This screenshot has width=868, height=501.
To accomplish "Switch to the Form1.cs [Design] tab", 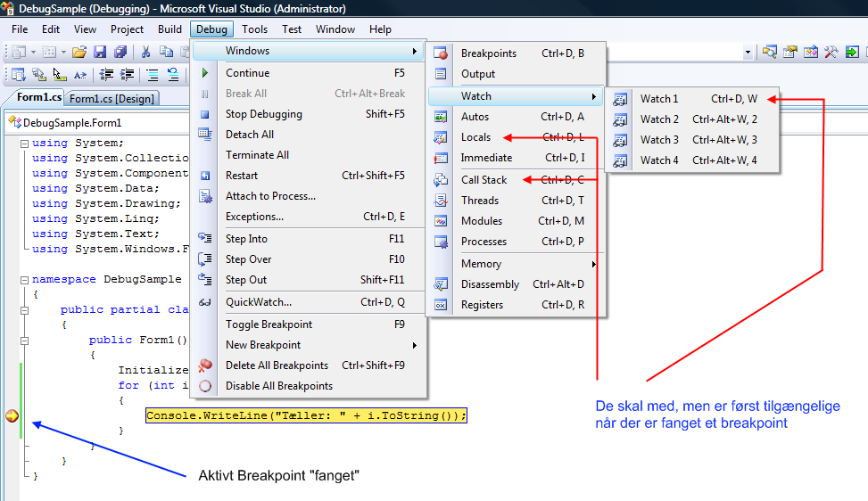I will coord(112,98).
